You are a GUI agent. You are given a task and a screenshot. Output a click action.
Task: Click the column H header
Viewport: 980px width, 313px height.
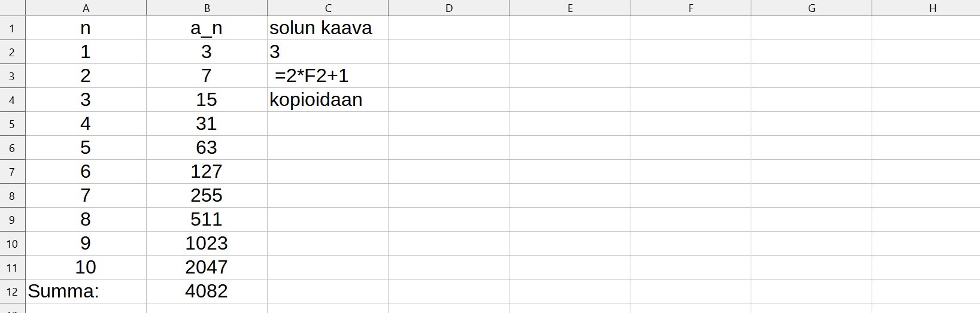pyautogui.click(x=932, y=8)
